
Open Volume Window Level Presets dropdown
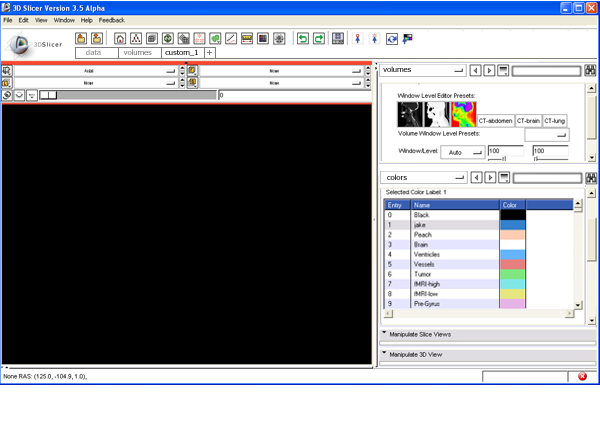point(547,135)
